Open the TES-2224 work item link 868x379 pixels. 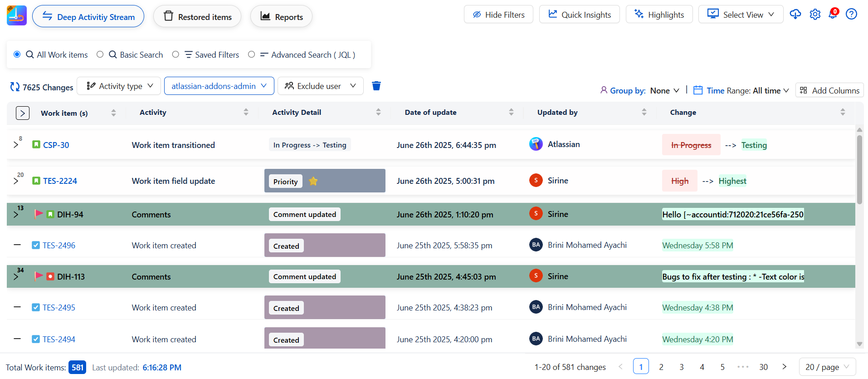(60, 181)
